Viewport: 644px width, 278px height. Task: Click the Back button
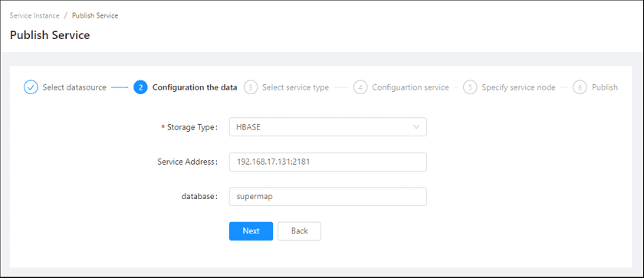click(x=300, y=231)
